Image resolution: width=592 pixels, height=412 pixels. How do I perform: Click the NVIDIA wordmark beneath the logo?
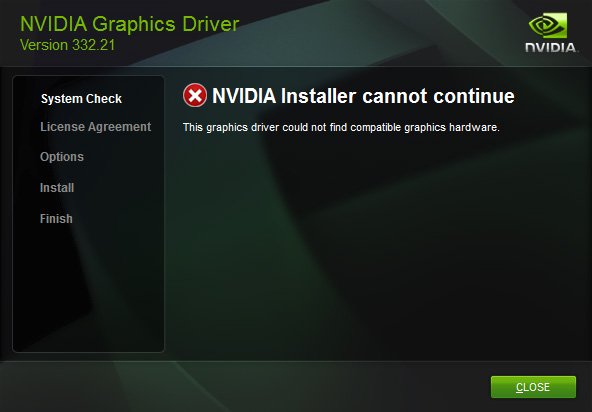tap(551, 48)
